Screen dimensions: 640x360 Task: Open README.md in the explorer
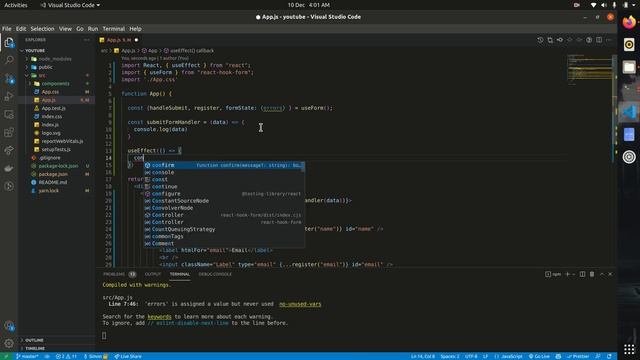[x=53, y=182]
